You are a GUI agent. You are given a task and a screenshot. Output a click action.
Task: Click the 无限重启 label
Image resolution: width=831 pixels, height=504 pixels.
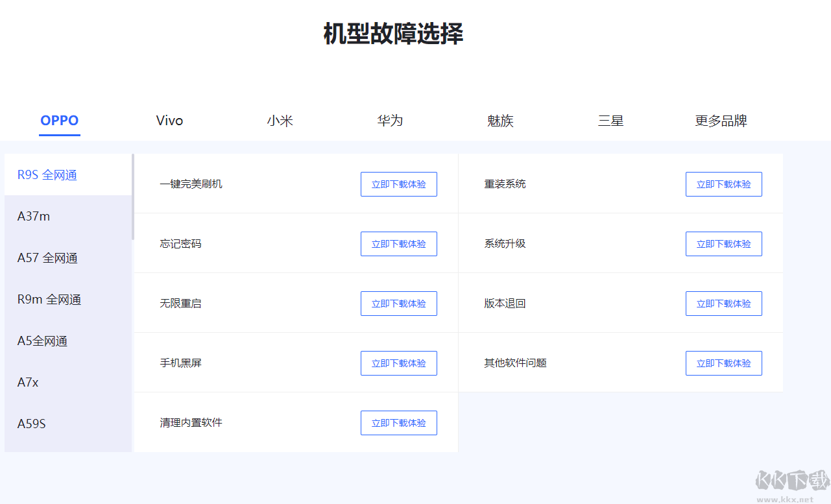tap(180, 304)
